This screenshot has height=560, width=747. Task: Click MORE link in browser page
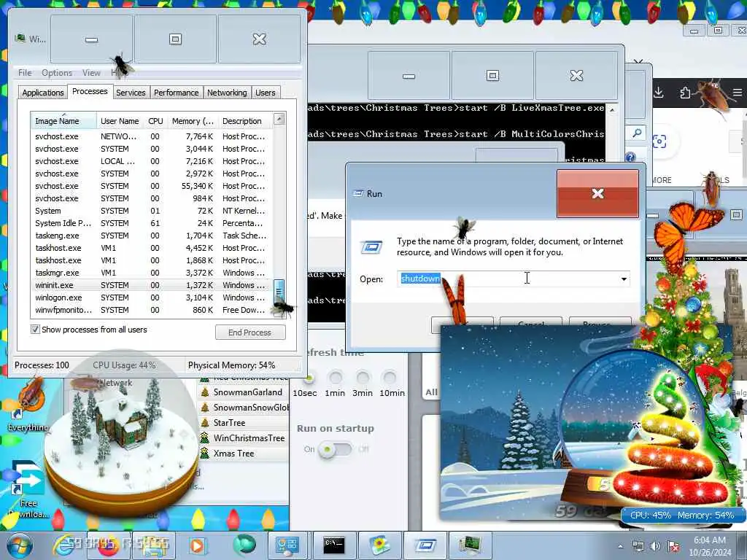(x=661, y=180)
